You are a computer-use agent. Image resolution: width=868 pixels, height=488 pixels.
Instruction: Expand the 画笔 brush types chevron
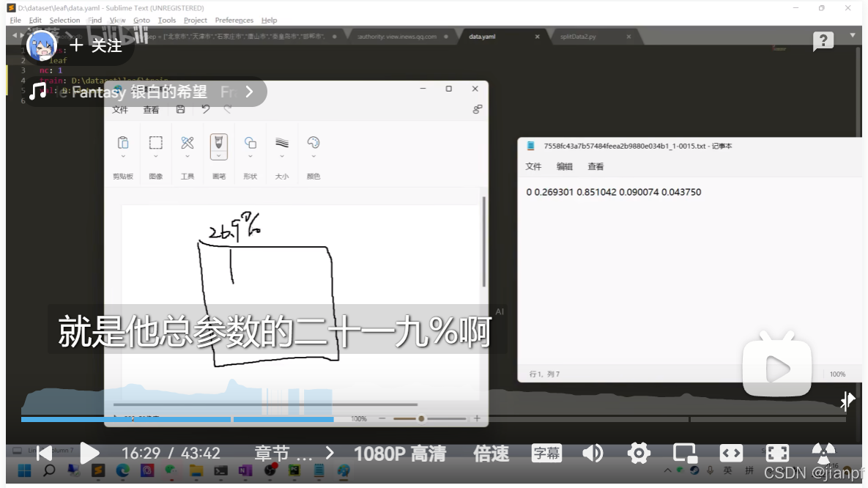click(219, 156)
